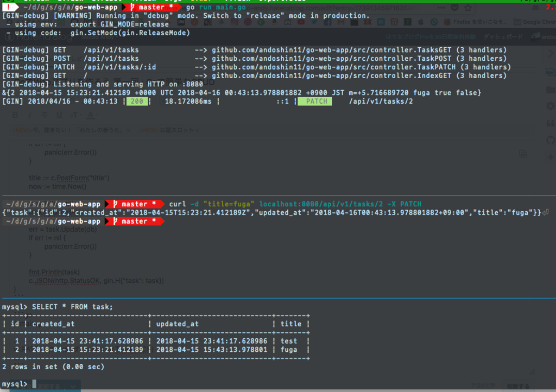Click the image insert icon in browser sidebar
The height and width of the screenshot is (392, 556).
coord(551,72)
